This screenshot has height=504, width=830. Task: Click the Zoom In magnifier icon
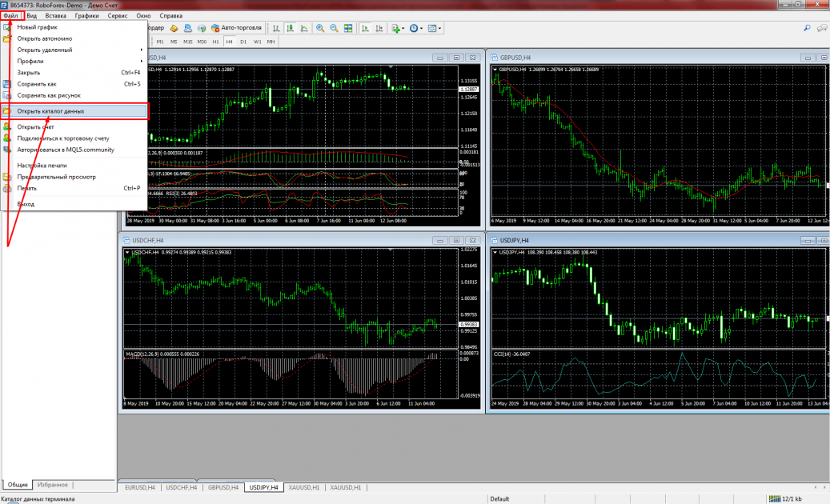pyautogui.click(x=320, y=28)
